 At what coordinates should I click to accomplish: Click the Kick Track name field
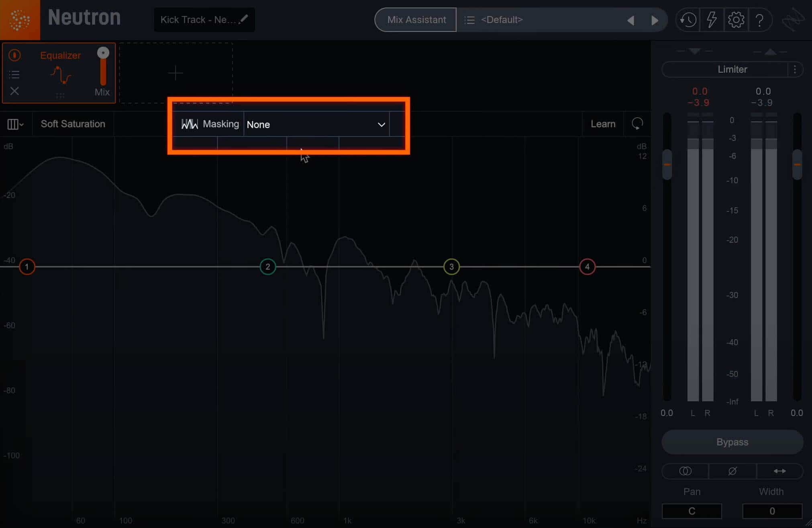tap(204, 20)
